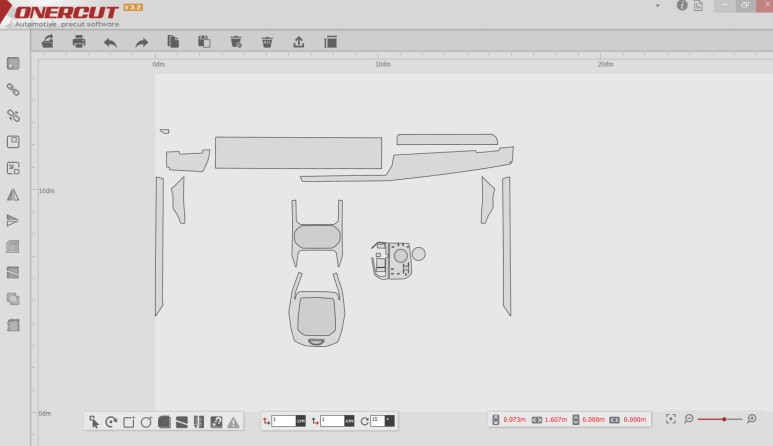Viewport: 773px width, 446px height.
Task: Click the rotation angle input field
Action: coord(377,421)
